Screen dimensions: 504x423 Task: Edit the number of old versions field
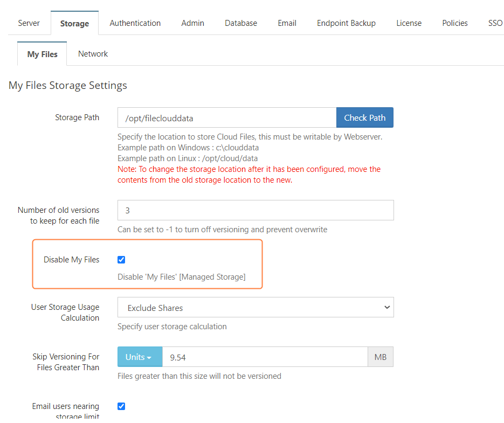(256, 210)
